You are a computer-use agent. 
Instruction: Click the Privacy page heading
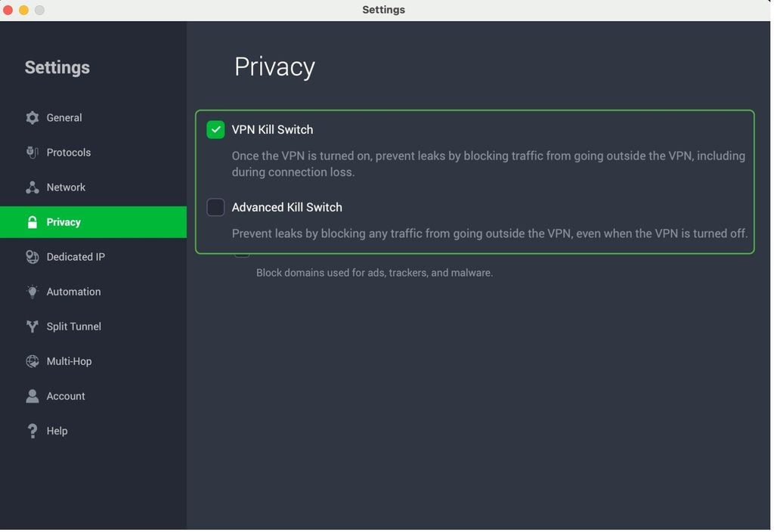pyautogui.click(x=275, y=67)
